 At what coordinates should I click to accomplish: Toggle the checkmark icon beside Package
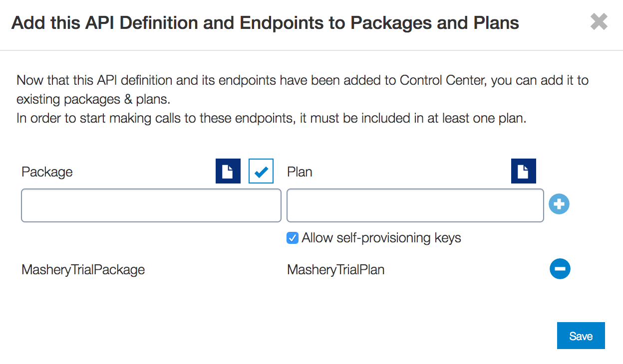261,171
